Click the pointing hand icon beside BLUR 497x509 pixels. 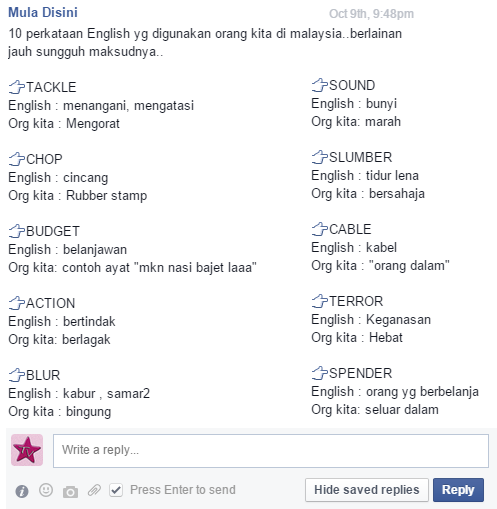[17, 375]
